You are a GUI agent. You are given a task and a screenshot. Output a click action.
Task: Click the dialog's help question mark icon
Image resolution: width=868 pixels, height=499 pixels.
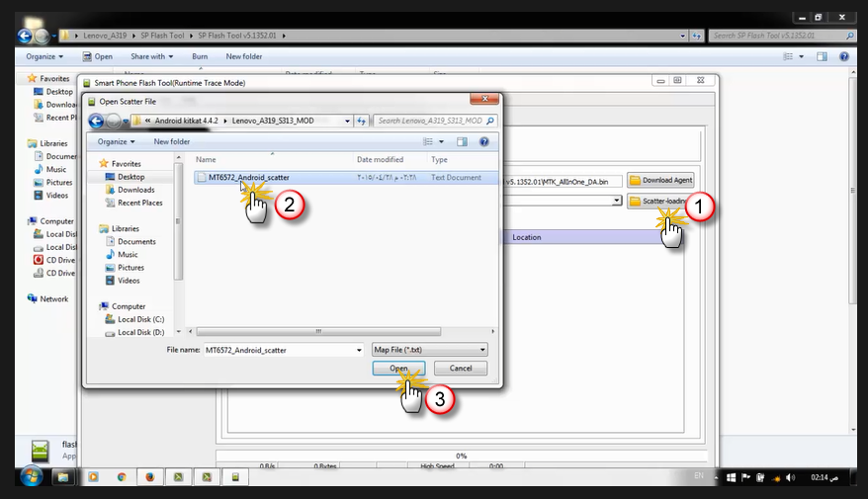point(483,141)
